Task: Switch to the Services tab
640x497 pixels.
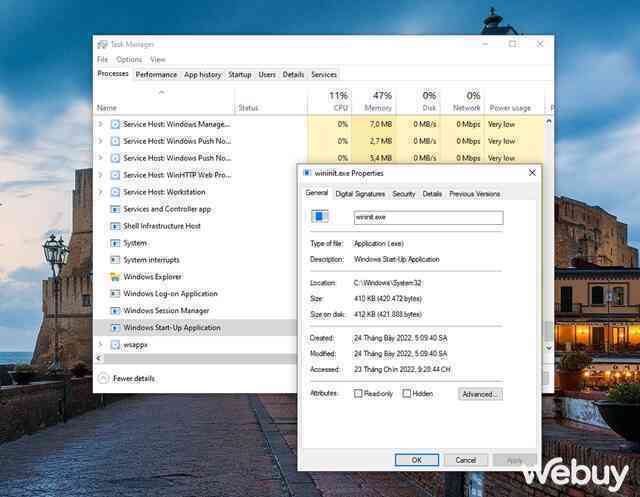Action: click(324, 75)
